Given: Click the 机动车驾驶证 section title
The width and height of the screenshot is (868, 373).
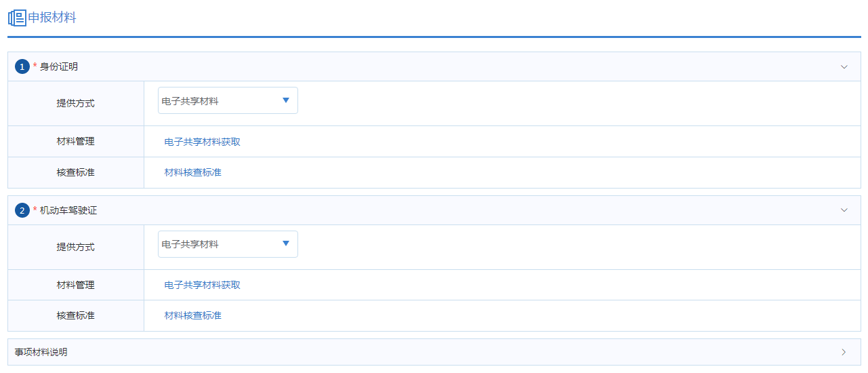Looking at the screenshot, I should tap(68, 210).
